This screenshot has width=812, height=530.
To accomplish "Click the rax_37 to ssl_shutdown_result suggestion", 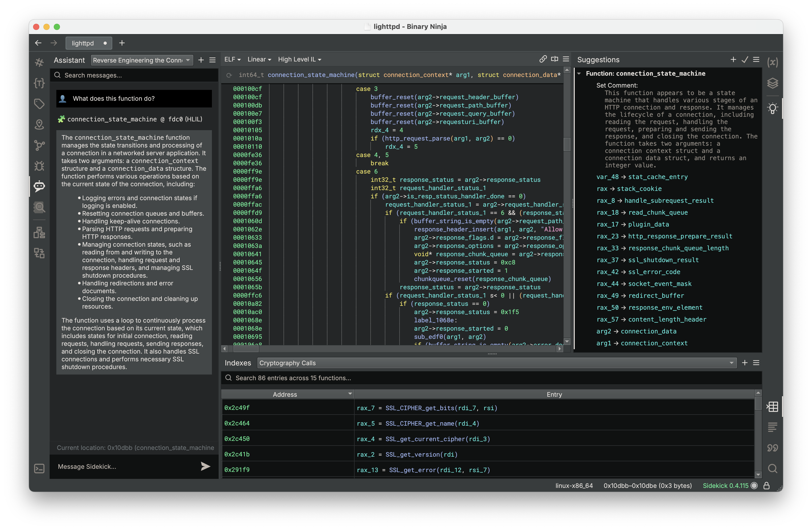I will click(x=648, y=260).
